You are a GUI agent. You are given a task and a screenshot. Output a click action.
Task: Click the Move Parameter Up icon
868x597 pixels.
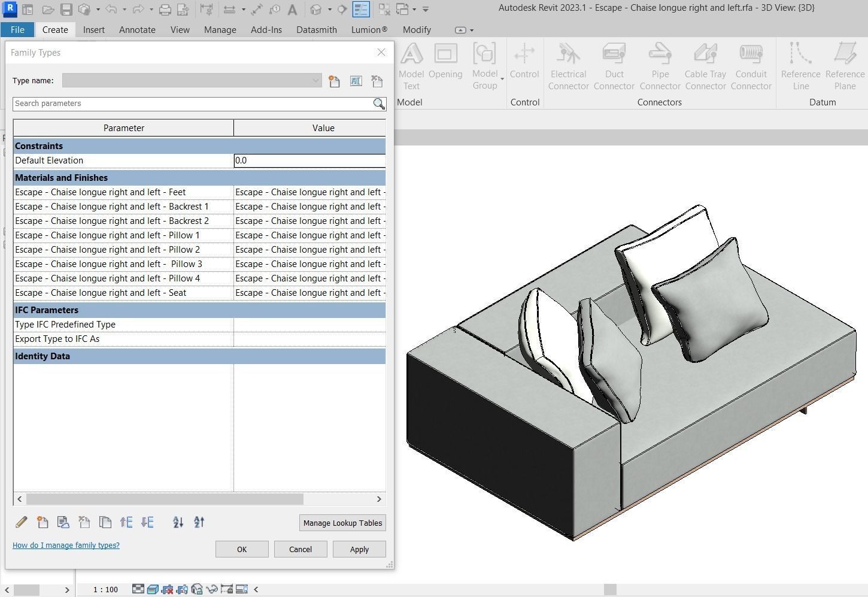[x=126, y=522]
